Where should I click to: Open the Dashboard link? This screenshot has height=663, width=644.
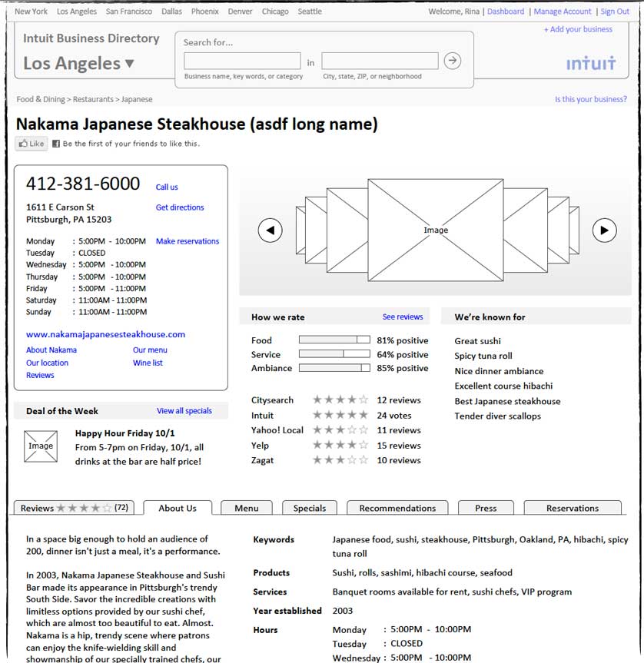click(506, 12)
